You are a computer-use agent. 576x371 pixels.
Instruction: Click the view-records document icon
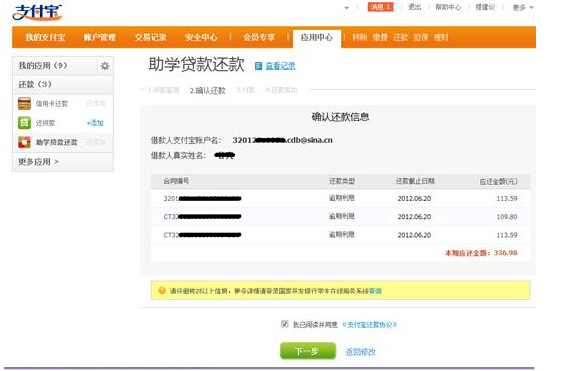coord(258,66)
